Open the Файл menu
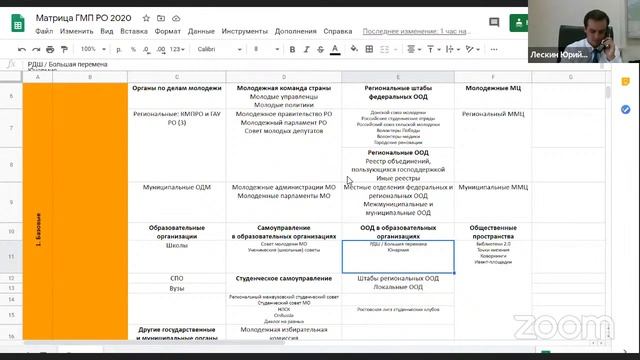Viewport: 640px width, 360px height. pyautogui.click(x=44, y=31)
